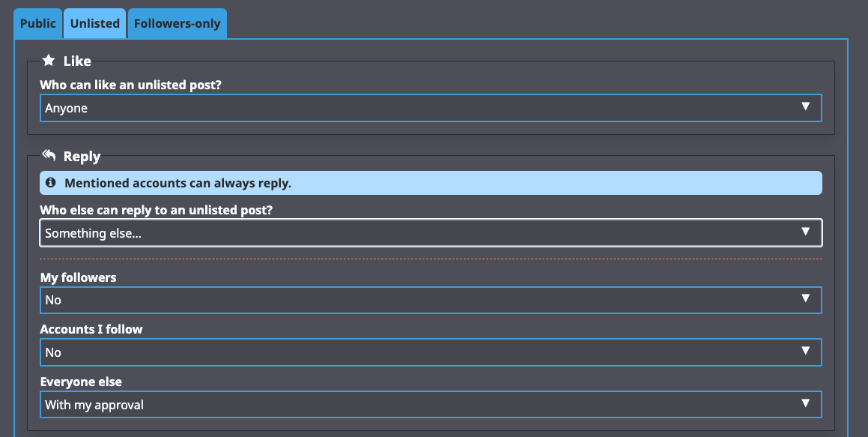Click the arrow on the With my approval select

click(807, 404)
